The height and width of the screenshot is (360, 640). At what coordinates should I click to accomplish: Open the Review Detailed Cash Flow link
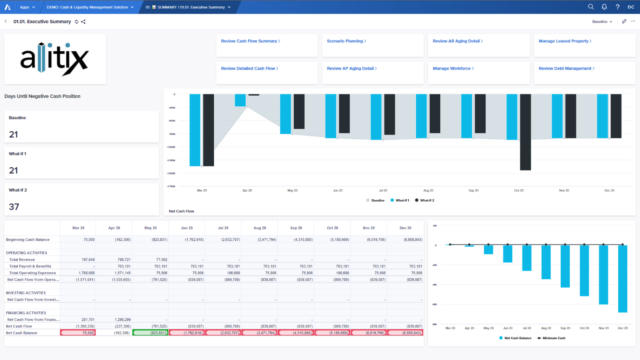click(x=249, y=68)
